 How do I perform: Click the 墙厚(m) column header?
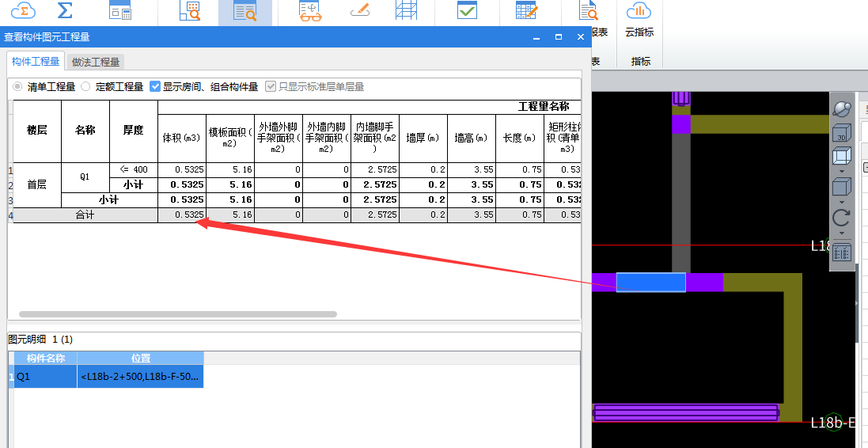pyautogui.click(x=423, y=138)
